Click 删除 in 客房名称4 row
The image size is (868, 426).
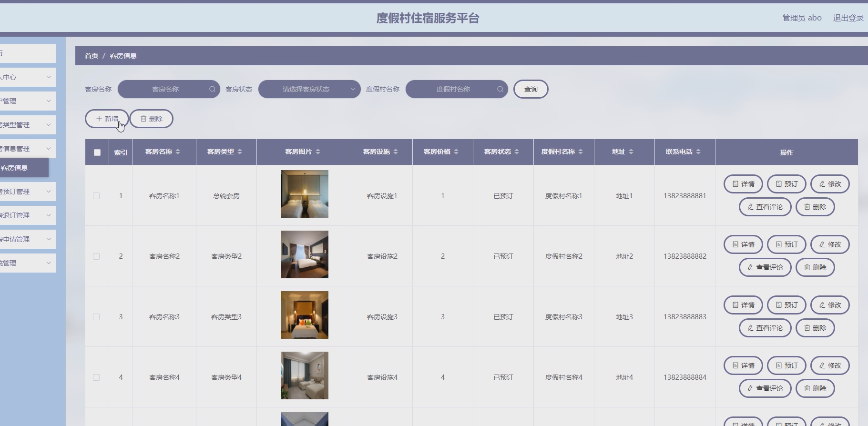tap(815, 388)
